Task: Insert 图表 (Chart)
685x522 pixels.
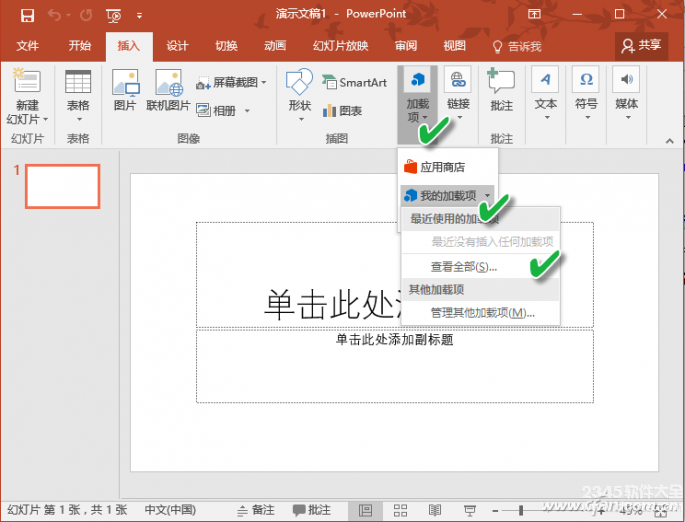Action: (x=342, y=111)
